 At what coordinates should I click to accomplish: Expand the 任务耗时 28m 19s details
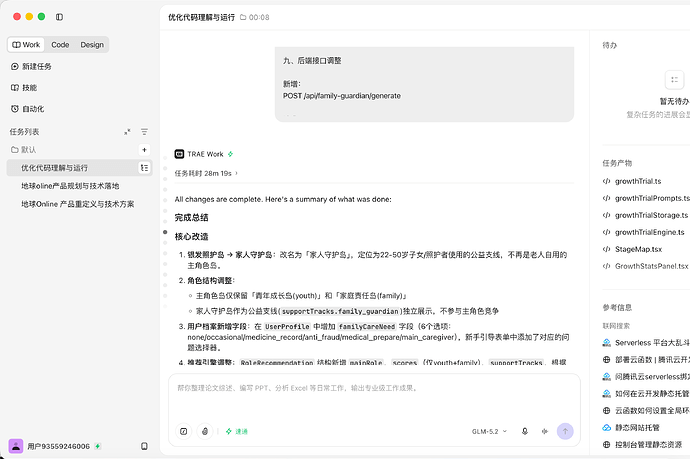pyautogui.click(x=206, y=173)
